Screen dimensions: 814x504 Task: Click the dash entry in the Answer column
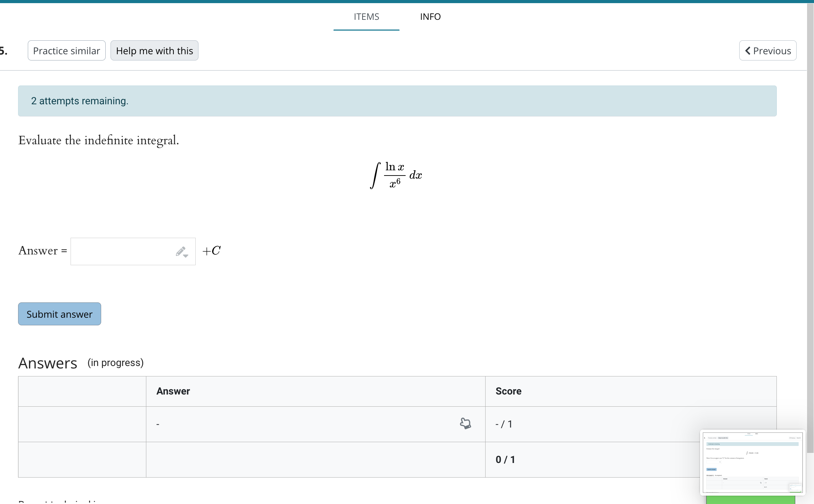(158, 424)
